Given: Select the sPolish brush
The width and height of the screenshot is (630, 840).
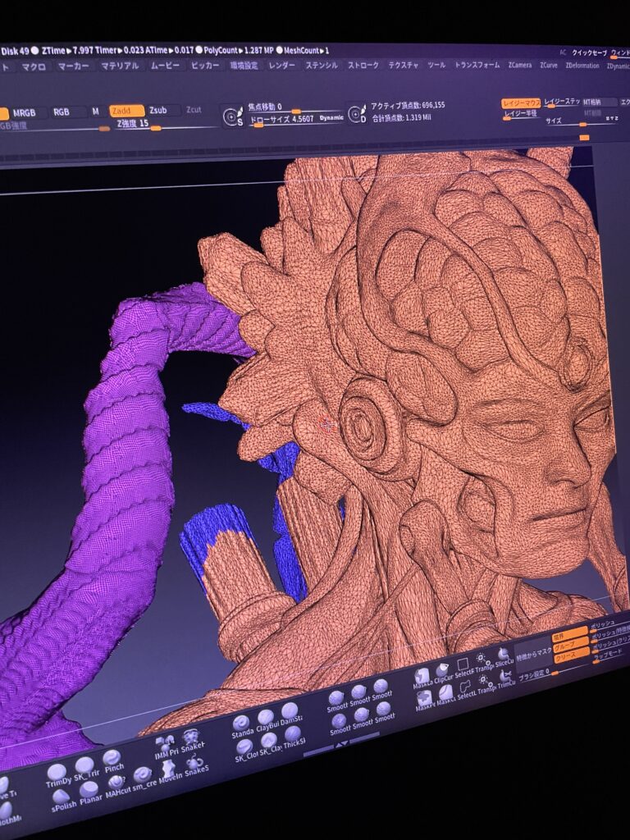Looking at the screenshot, I should [63, 801].
